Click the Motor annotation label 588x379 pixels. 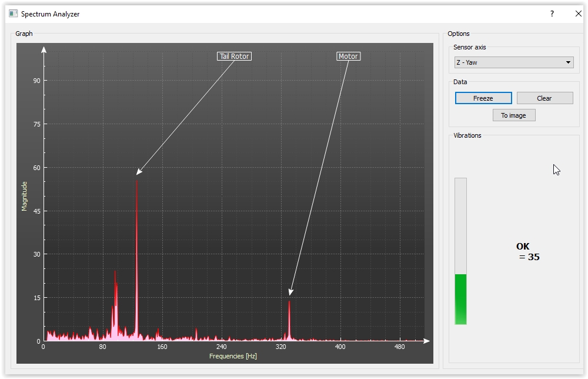point(348,56)
